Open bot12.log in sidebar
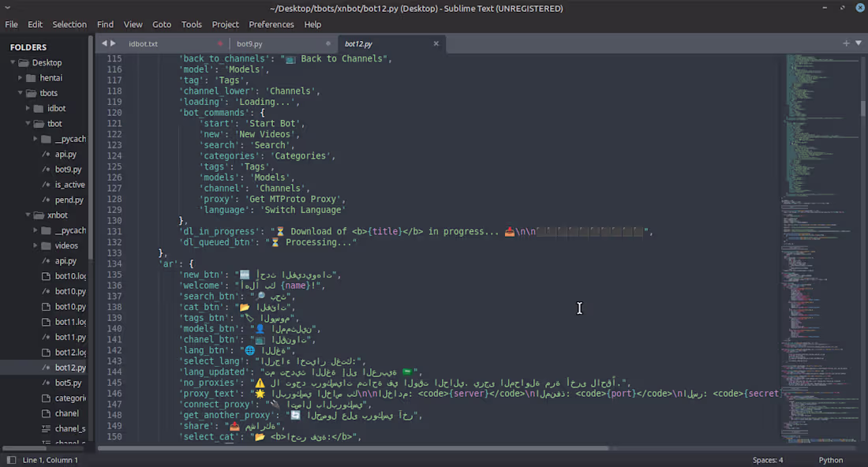868x467 pixels. click(70, 353)
